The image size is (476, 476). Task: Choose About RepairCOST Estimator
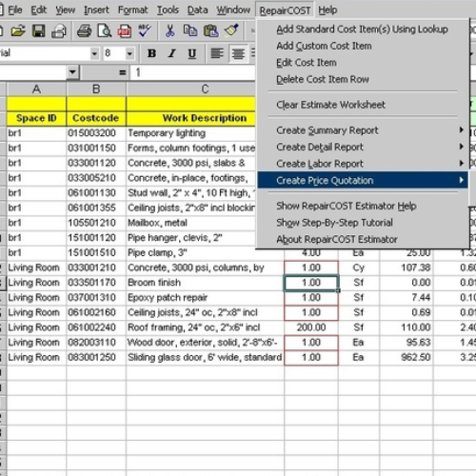(362, 239)
